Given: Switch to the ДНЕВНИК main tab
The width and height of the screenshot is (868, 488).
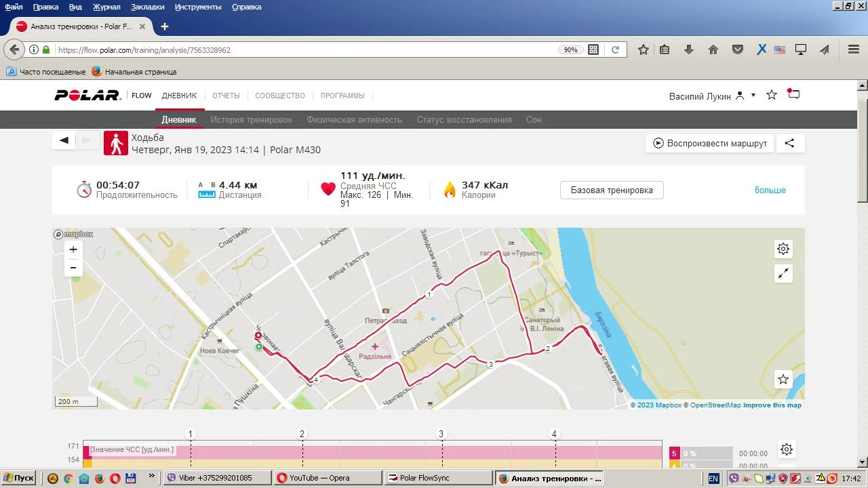Looking at the screenshot, I should coord(179,96).
